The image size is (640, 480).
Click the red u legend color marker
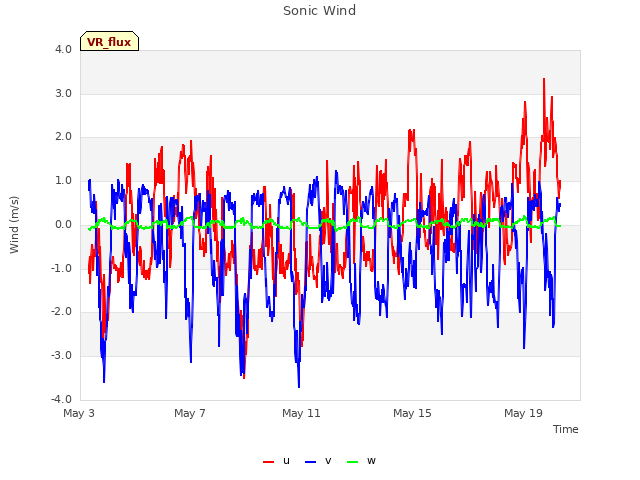pos(268,462)
